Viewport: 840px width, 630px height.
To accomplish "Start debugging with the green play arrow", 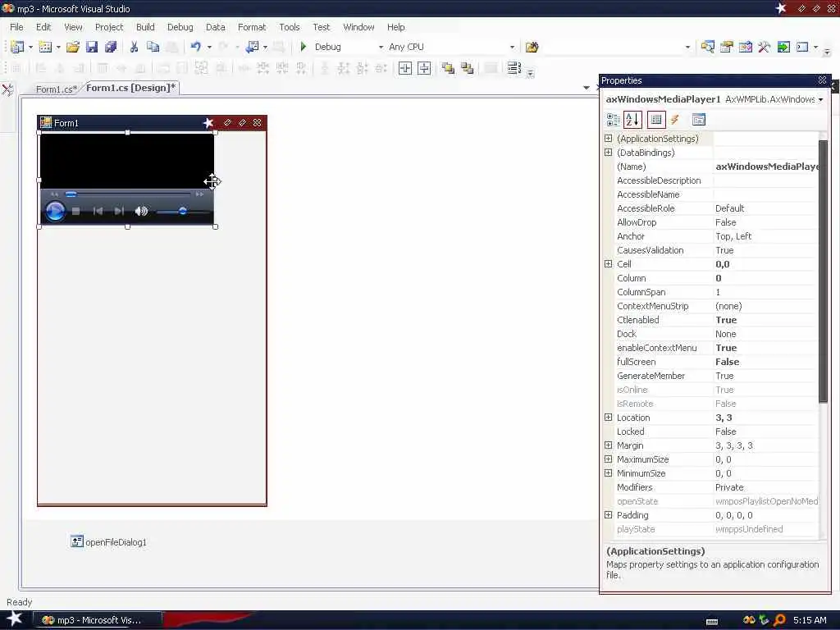I will tap(304, 47).
